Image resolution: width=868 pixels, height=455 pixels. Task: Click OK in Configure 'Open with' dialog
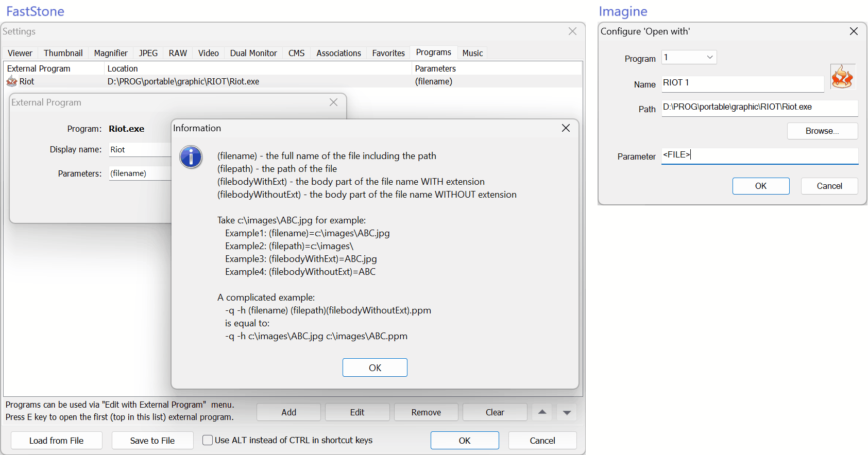click(761, 186)
